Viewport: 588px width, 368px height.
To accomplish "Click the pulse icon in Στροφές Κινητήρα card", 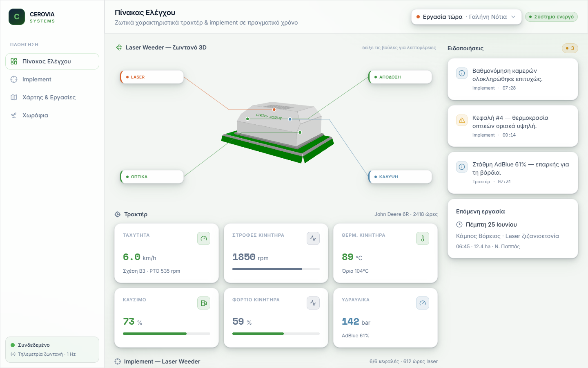I will (x=313, y=238).
